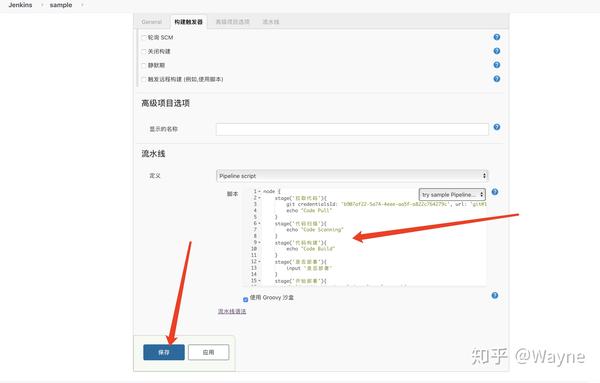Click the 应用 button
This screenshot has width=600, height=383.
tap(209, 352)
